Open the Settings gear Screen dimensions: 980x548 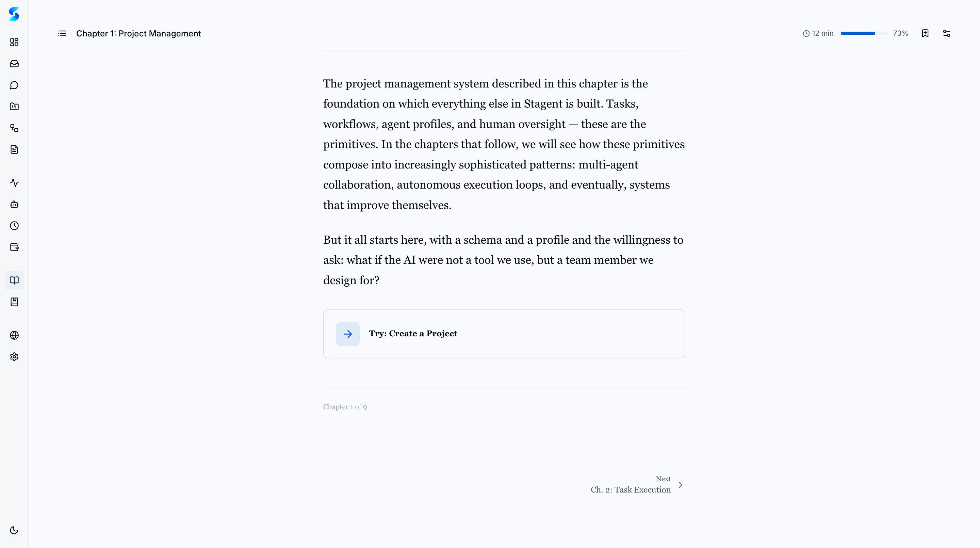pyautogui.click(x=14, y=357)
